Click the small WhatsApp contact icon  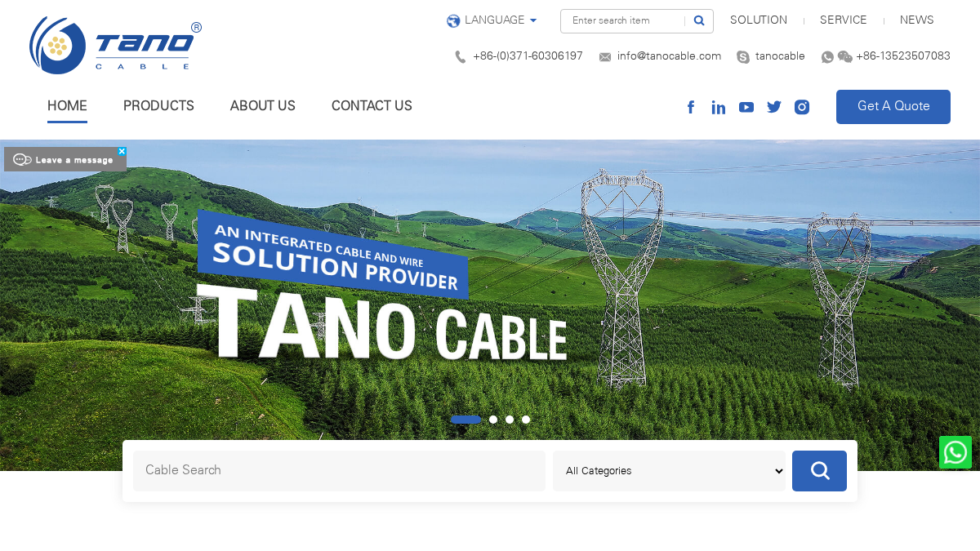click(827, 57)
